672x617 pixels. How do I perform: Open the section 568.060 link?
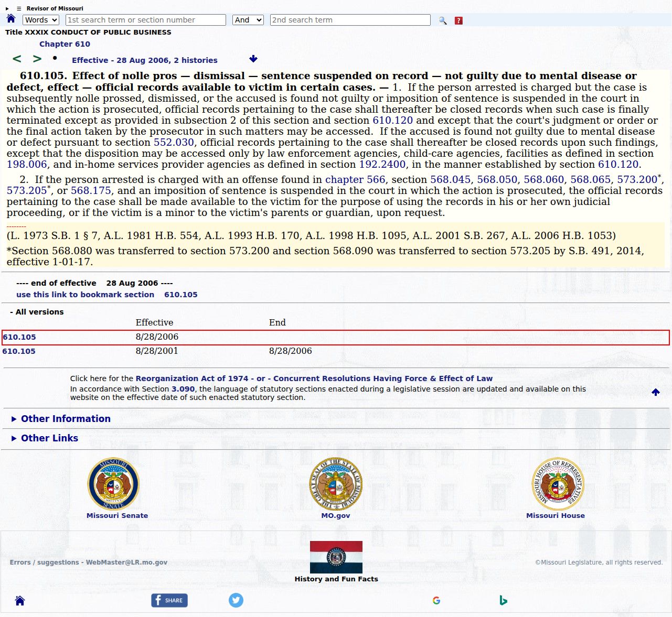point(544,180)
